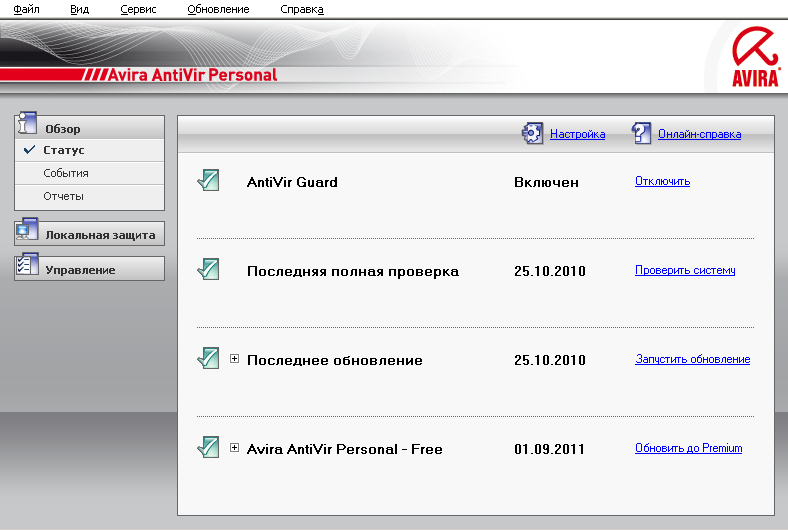The width and height of the screenshot is (788, 530).
Task: Click the Управление checklist icon
Action: [x=27, y=264]
